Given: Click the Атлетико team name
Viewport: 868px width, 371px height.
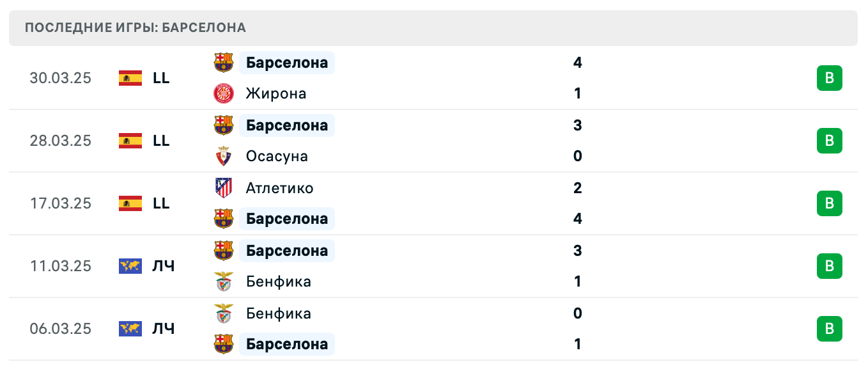Looking at the screenshot, I should 279,187.
